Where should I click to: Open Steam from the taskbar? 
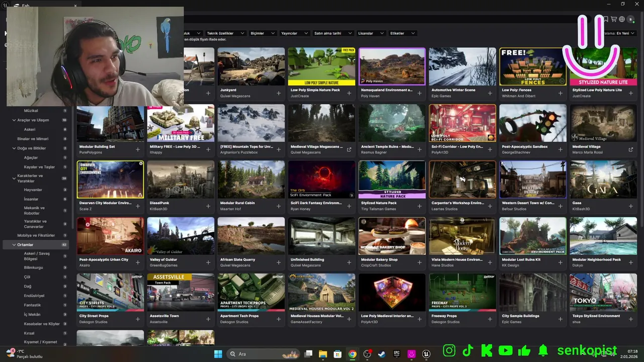pos(382,354)
